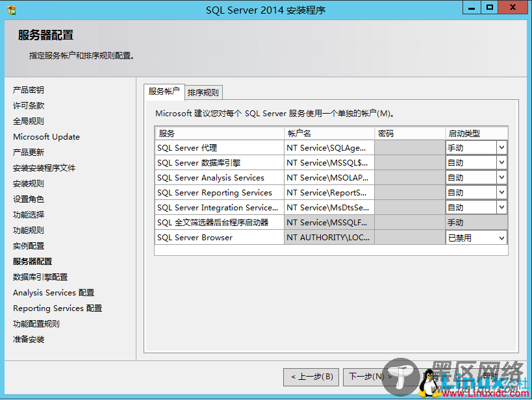Image resolution: width=532 pixels, height=400 pixels.
Task: Click 许可条款 step in sidebar
Action: tap(29, 105)
